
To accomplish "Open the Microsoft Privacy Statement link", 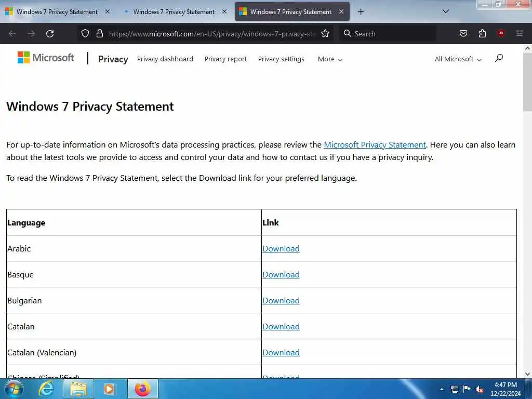I will coord(375,145).
